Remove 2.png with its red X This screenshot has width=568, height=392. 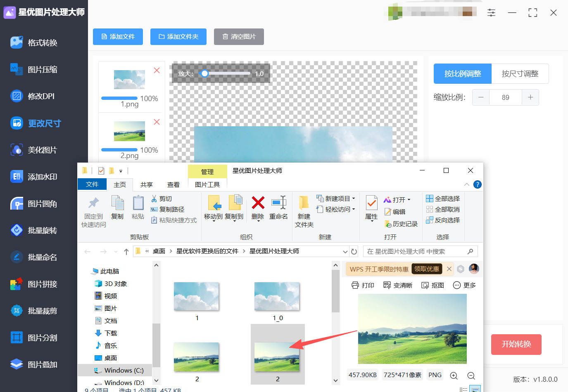157,122
